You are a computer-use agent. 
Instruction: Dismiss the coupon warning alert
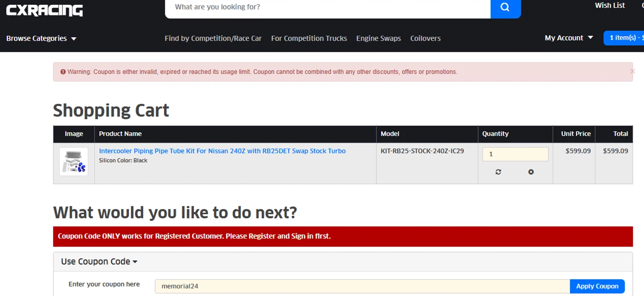632,72
